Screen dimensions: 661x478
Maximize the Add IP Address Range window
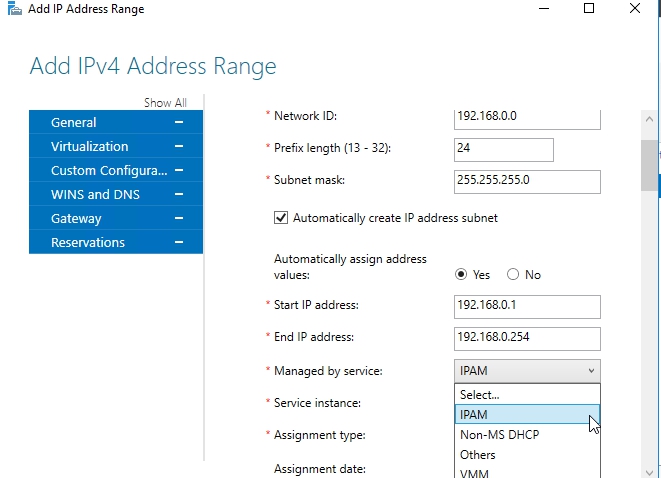pyautogui.click(x=589, y=9)
